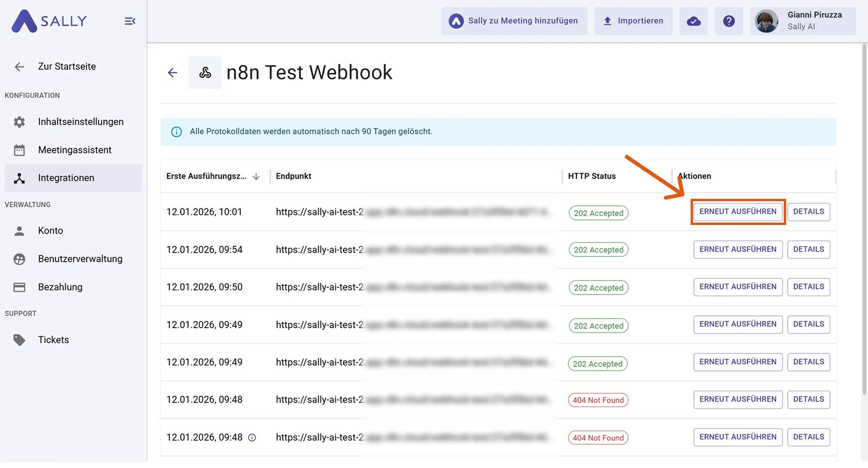The height and width of the screenshot is (468, 868).
Task: Open Tickets under Support
Action: 73,340
